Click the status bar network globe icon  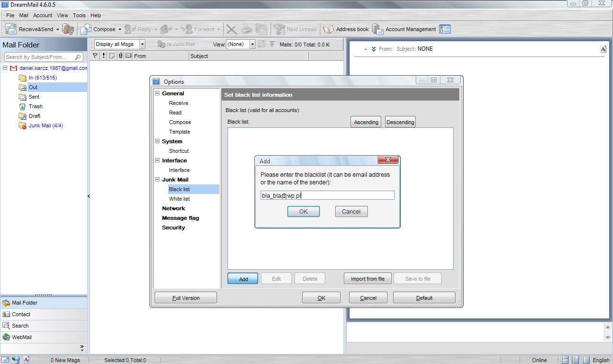click(x=16, y=360)
